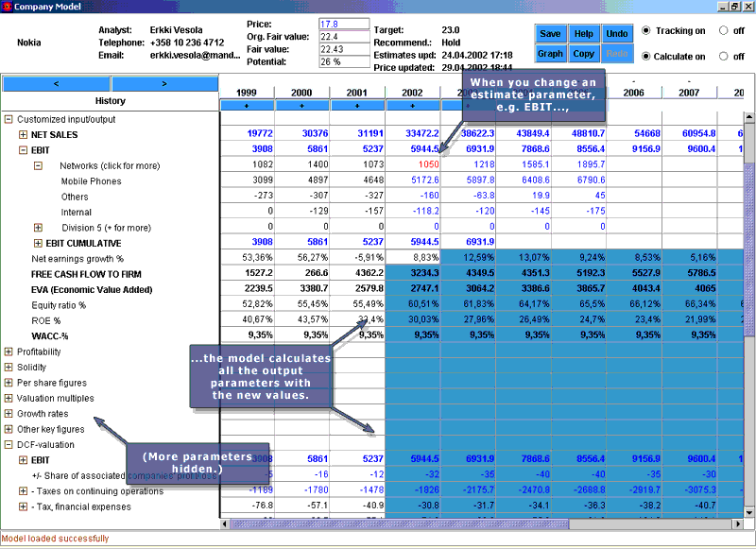Image resolution: width=756 pixels, height=549 pixels.
Task: Click the Internal 2002 value -118.2
Action: [426, 211]
